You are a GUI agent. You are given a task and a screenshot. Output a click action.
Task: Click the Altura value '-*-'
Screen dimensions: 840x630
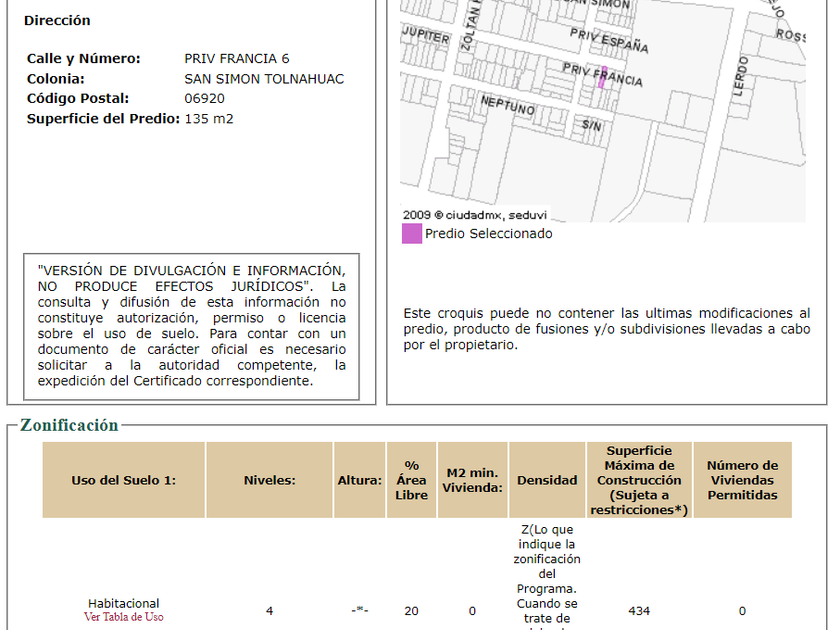(359, 610)
